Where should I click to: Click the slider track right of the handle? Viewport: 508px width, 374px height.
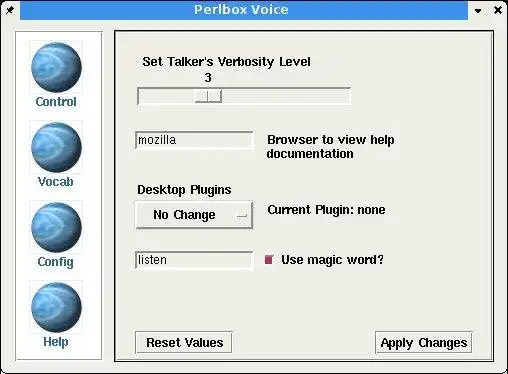coord(286,96)
